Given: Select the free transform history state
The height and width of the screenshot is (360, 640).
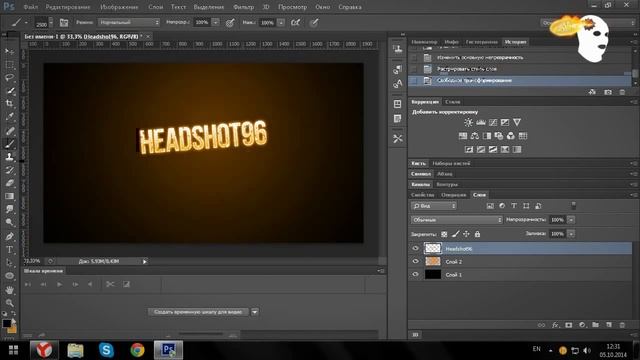Looking at the screenshot, I should click(521, 80).
